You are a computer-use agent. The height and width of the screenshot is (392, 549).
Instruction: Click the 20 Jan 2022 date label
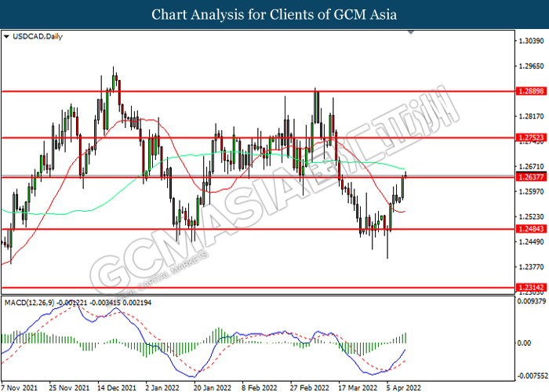(213, 388)
